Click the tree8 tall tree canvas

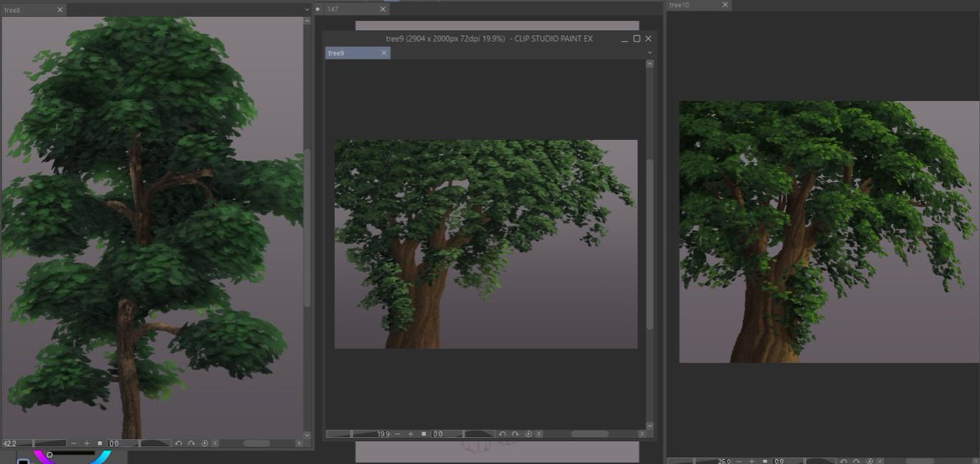tap(152, 227)
